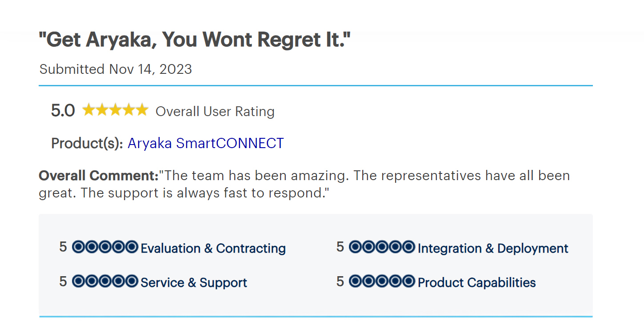Select fifth circle of Evaluation & Contracting rating
Image resolution: width=644 pixels, height=334 pixels.
tap(132, 247)
